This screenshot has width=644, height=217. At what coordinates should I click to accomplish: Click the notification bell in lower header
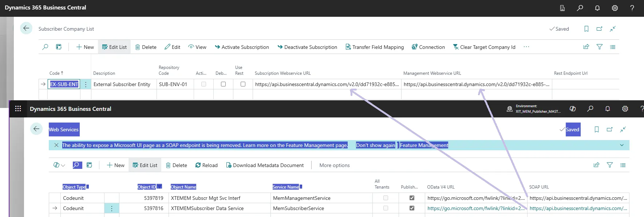click(x=607, y=109)
